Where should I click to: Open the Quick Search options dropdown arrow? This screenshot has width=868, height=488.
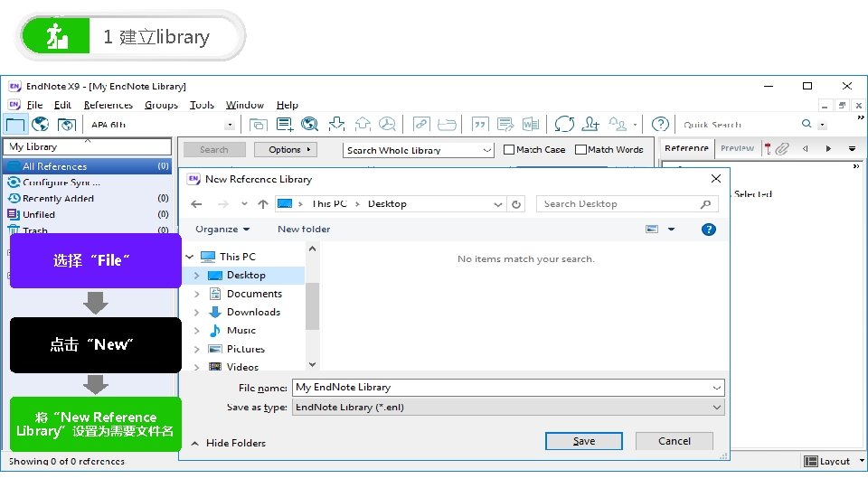(x=823, y=125)
